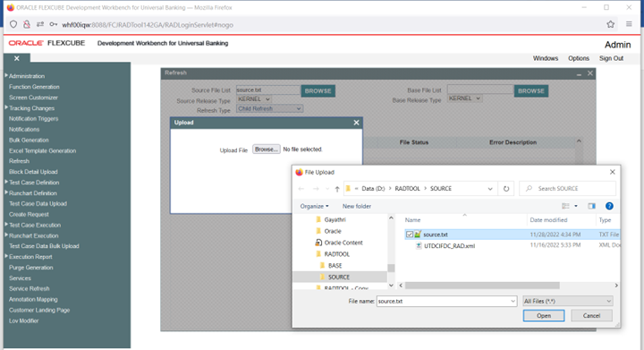Click Browse... in the Upload dialog
This screenshot has width=644, height=350.
pyautogui.click(x=267, y=149)
